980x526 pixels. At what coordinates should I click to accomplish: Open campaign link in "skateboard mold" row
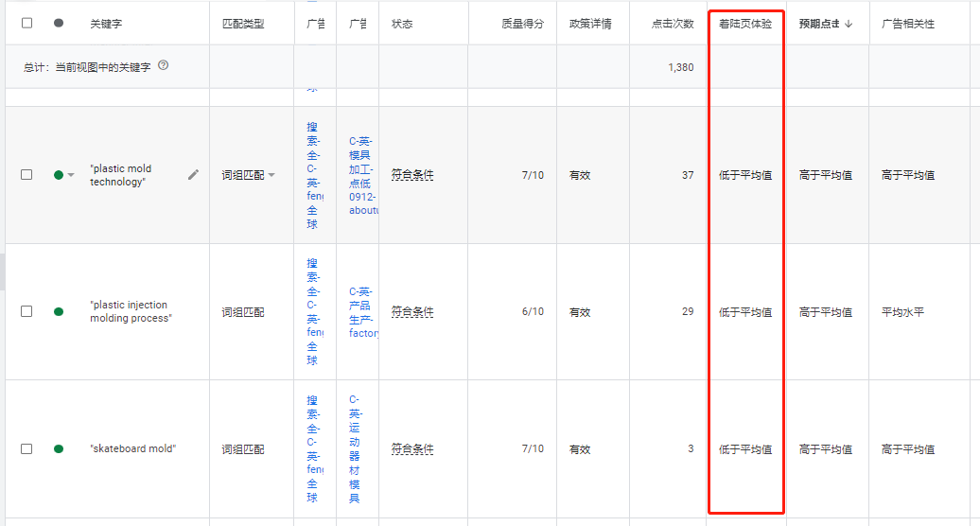click(x=313, y=448)
